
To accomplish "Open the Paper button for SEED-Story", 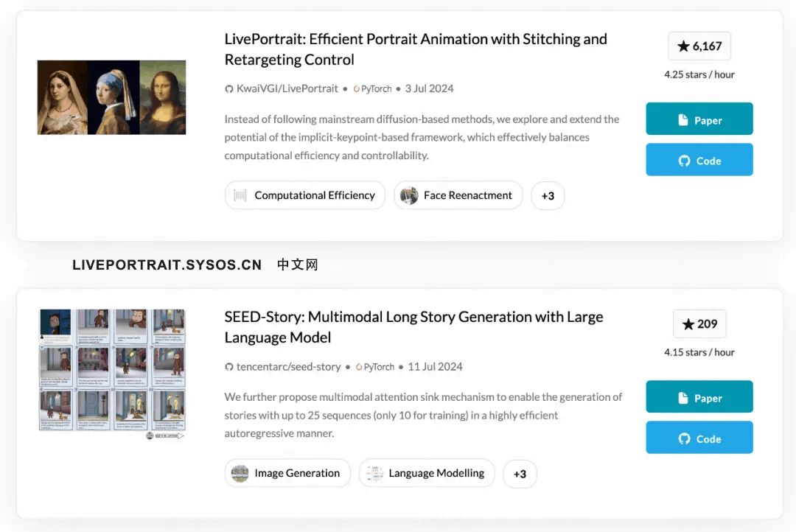I will (699, 396).
